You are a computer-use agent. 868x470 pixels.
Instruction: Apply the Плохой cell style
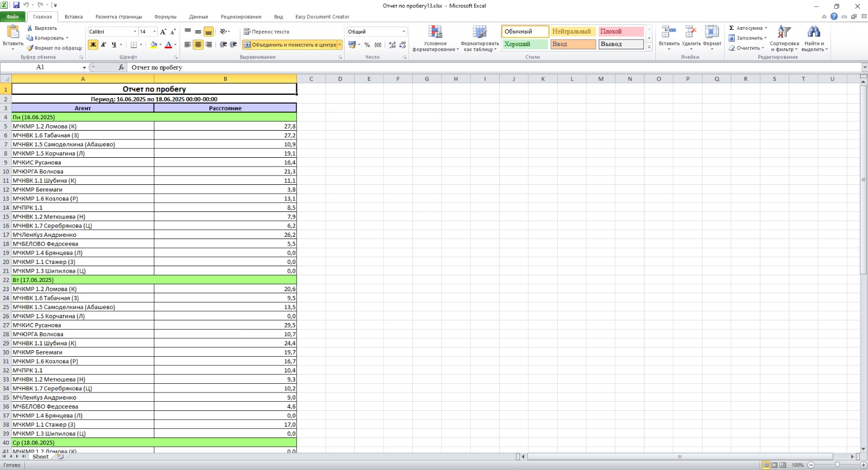[621, 31]
